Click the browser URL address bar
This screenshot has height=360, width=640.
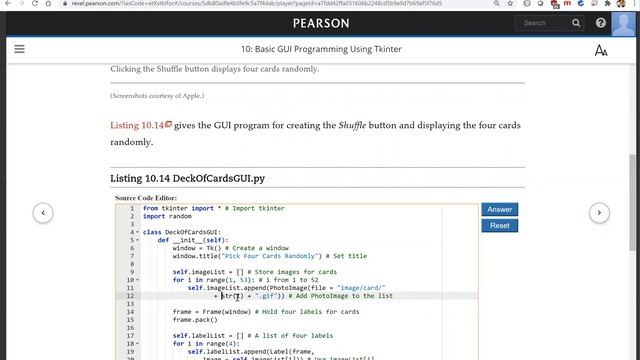pos(257,3)
